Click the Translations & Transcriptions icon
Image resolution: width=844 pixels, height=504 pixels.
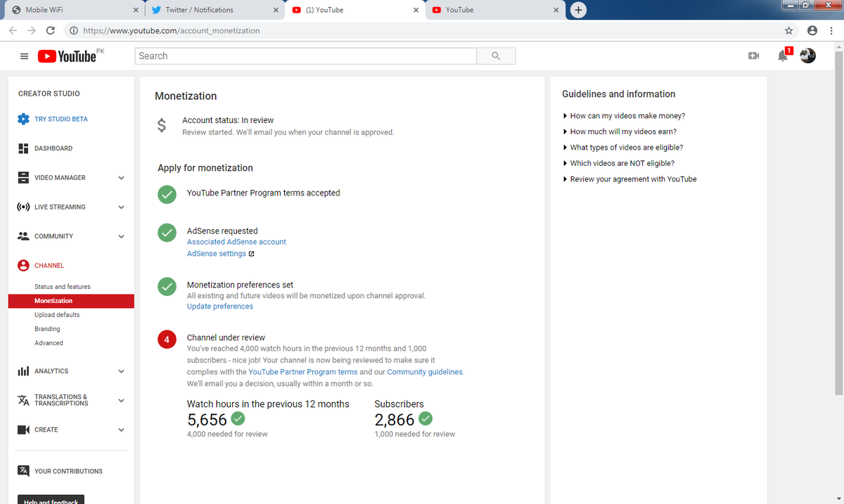[23, 401]
